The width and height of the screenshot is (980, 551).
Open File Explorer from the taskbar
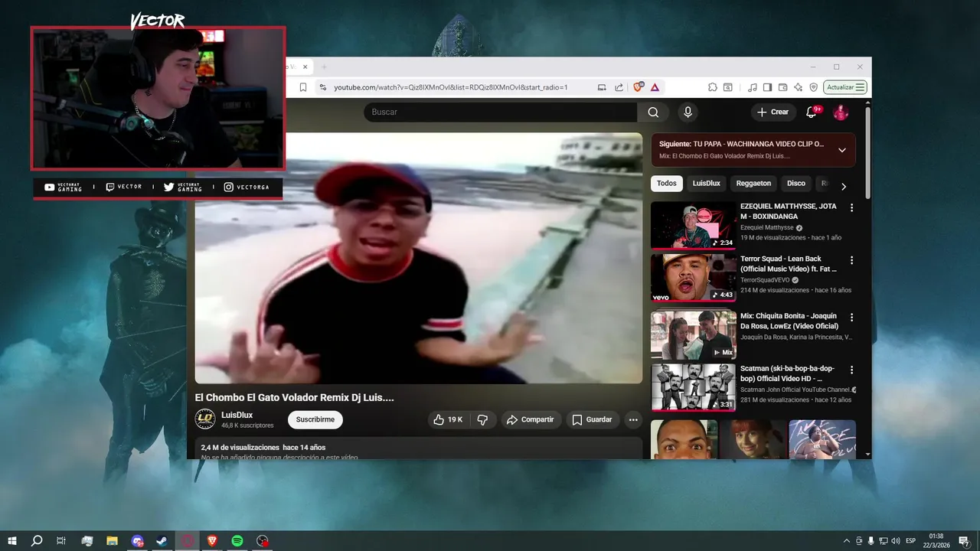pos(112,541)
